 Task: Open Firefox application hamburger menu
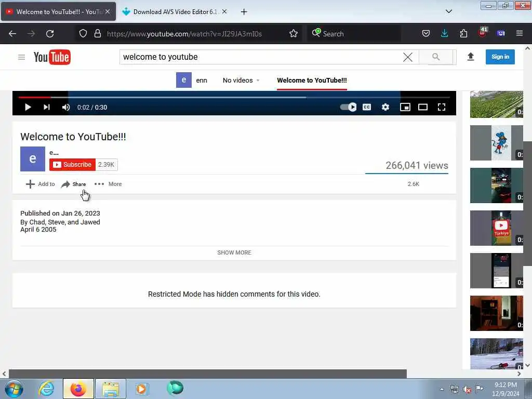pyautogui.click(x=520, y=33)
